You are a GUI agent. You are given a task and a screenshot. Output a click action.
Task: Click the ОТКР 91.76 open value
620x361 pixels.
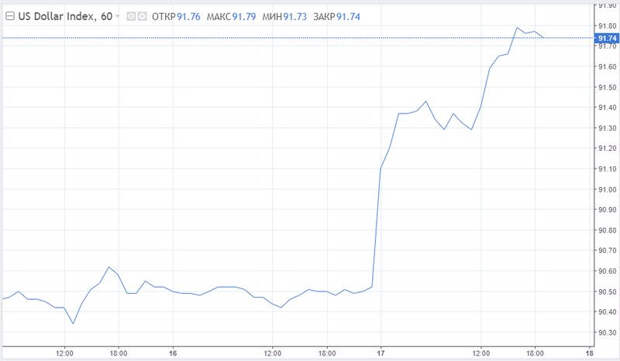pyautogui.click(x=176, y=17)
